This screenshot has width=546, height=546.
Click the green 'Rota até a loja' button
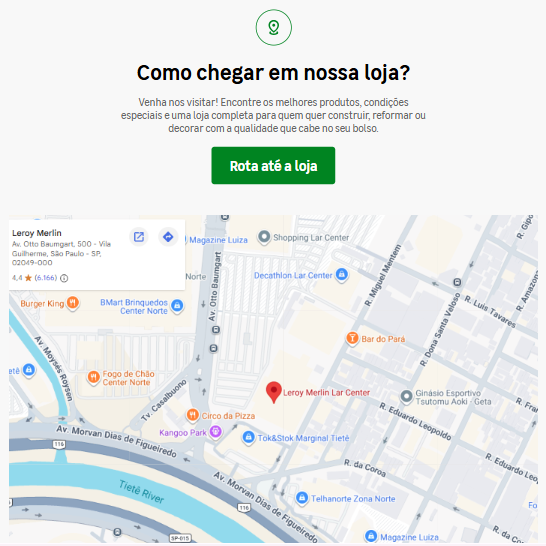click(x=273, y=165)
